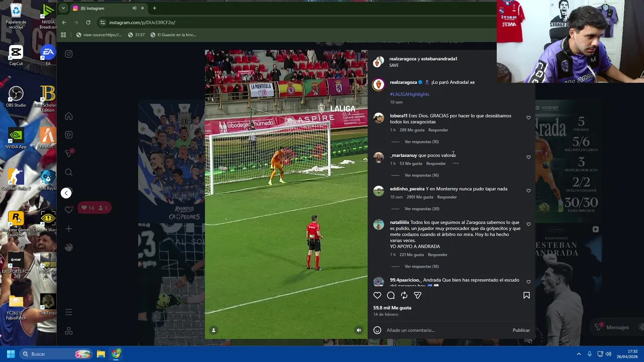This screenshot has width=644, height=362.
Task: Show tagged people on the video
Action: [213, 330]
